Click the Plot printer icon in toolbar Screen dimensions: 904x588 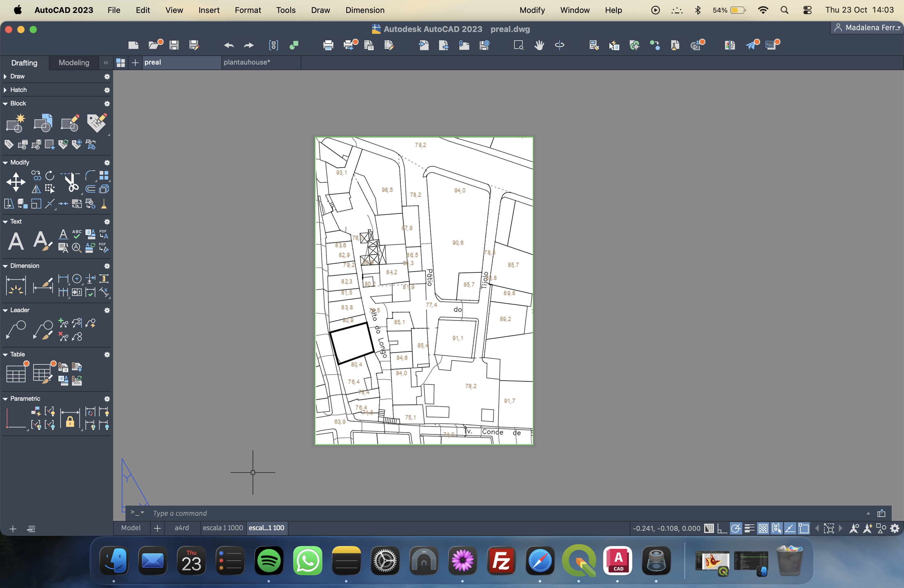coord(328,46)
